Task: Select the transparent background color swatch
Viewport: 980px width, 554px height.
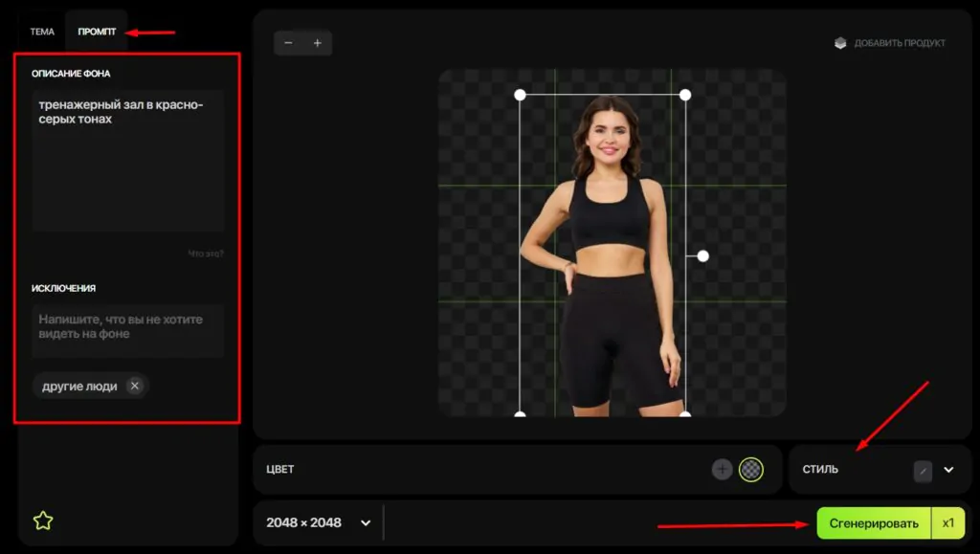Action: point(751,469)
